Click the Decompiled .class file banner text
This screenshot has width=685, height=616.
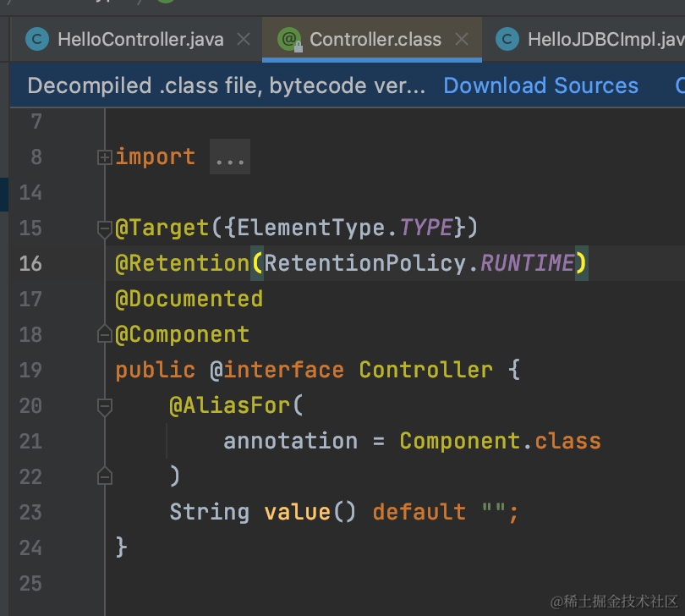pos(227,85)
